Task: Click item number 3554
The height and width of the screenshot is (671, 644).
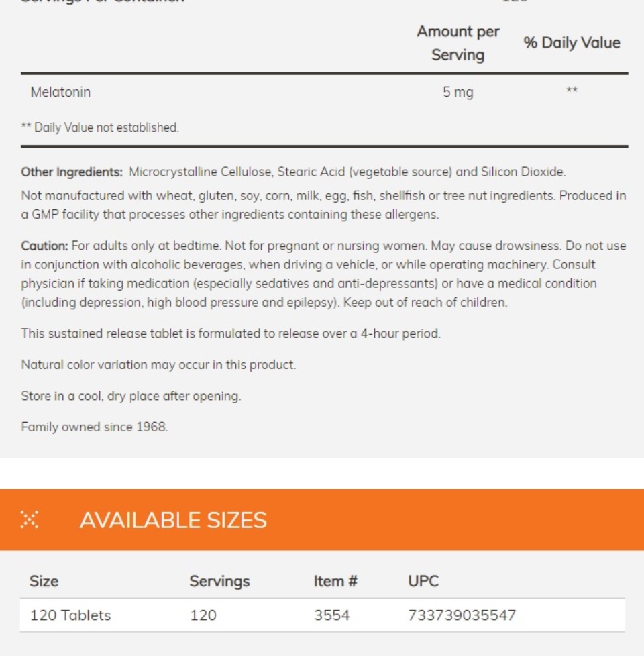Action: (x=331, y=615)
